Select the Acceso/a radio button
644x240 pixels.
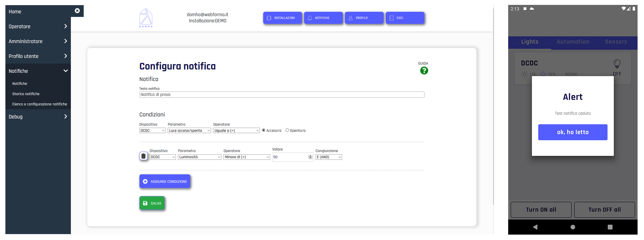263,130
